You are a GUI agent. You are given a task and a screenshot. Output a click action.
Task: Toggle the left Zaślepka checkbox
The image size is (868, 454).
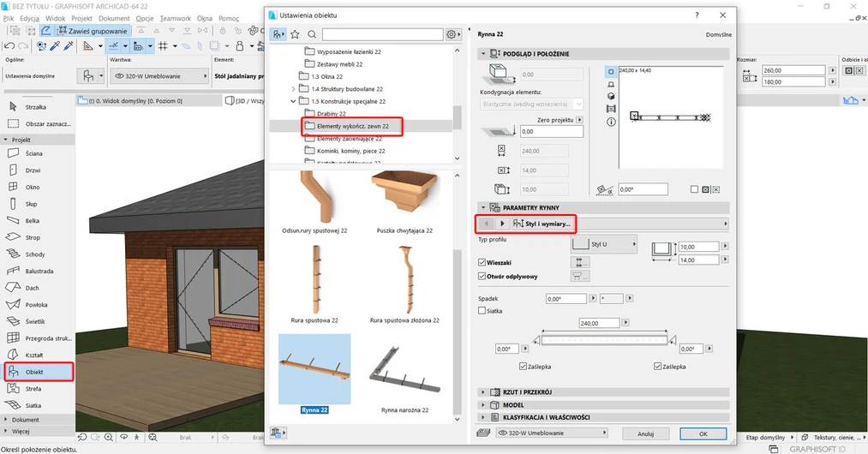(x=523, y=366)
